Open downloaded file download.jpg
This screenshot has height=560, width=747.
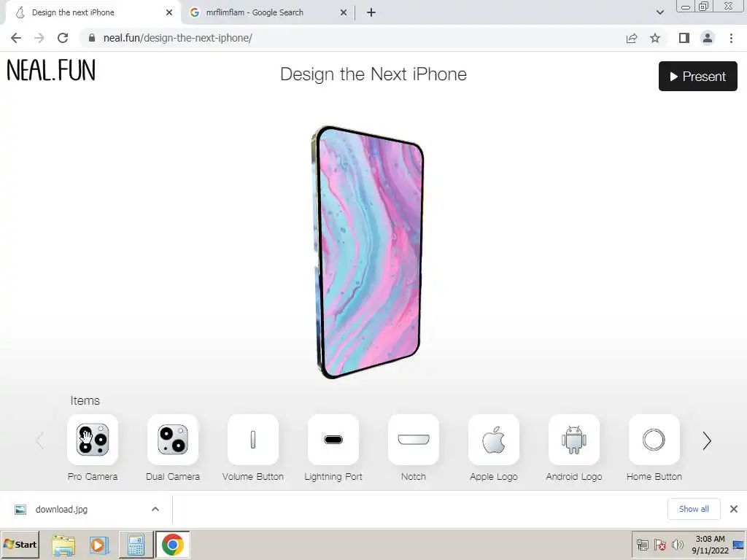61,509
